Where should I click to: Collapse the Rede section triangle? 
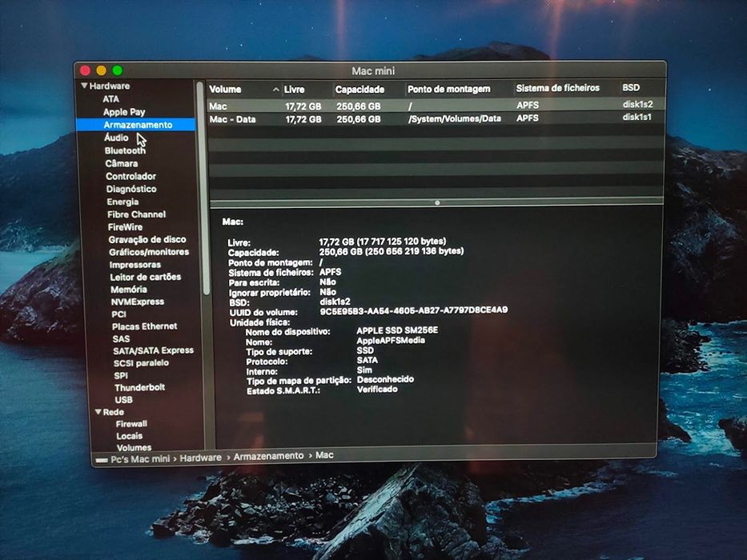pyautogui.click(x=98, y=412)
